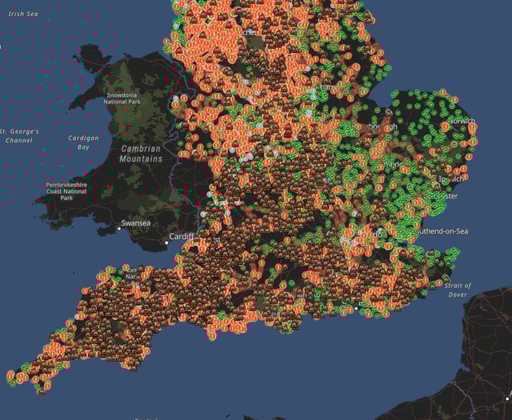Click the green marker at Kent's eastern tip

(456, 253)
